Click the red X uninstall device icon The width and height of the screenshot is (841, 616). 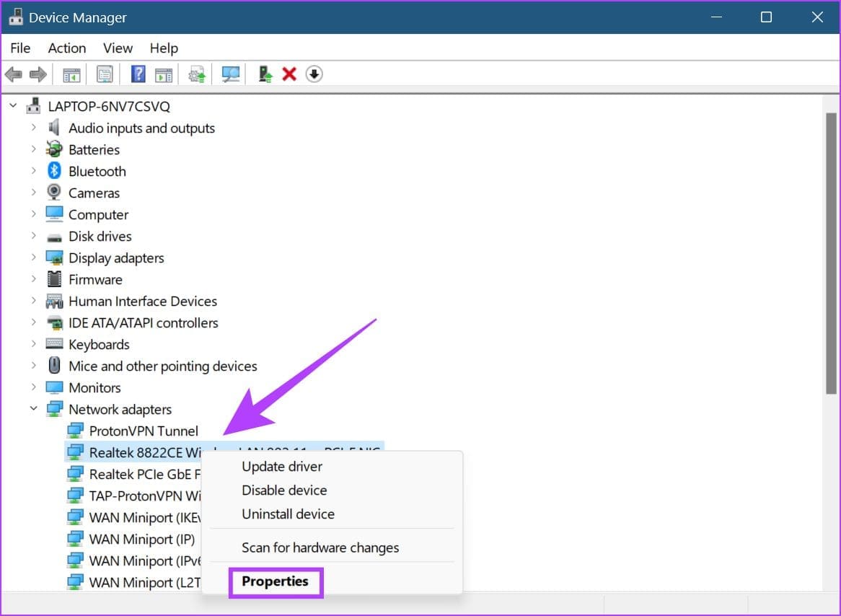click(x=289, y=74)
